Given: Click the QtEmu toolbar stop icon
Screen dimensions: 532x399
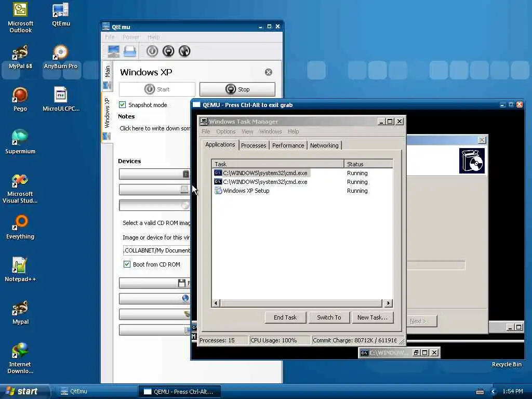Looking at the screenshot, I should 168,51.
